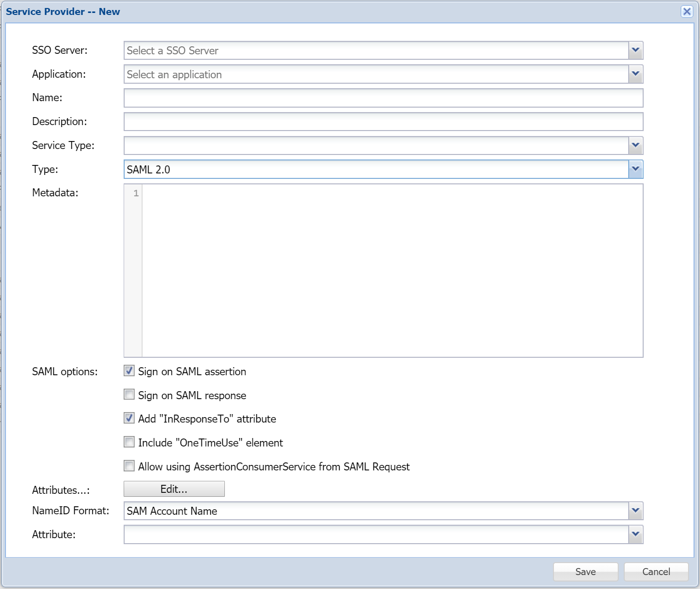Click the Edit... attributes button
The image size is (700, 589).
(x=174, y=489)
